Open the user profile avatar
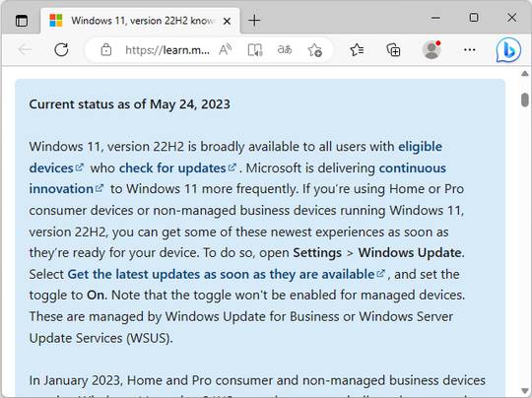Image resolution: width=532 pixels, height=398 pixels. tap(432, 50)
